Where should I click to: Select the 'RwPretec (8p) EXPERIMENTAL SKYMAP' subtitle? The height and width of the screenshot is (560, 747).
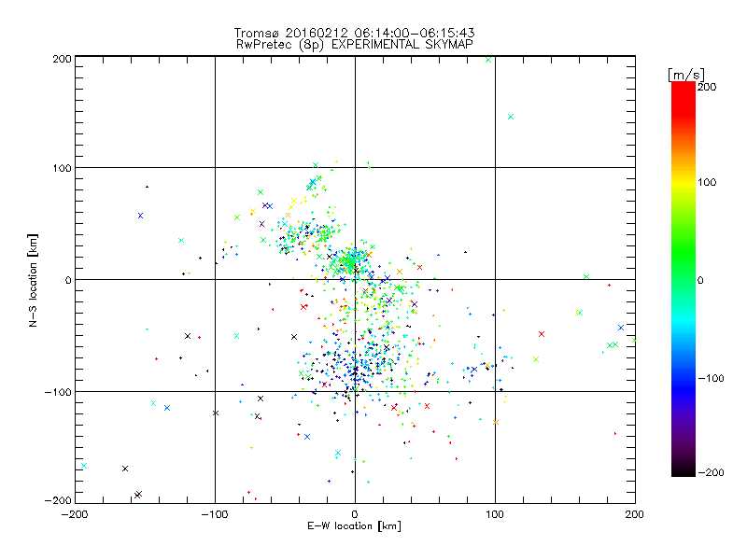click(x=355, y=45)
